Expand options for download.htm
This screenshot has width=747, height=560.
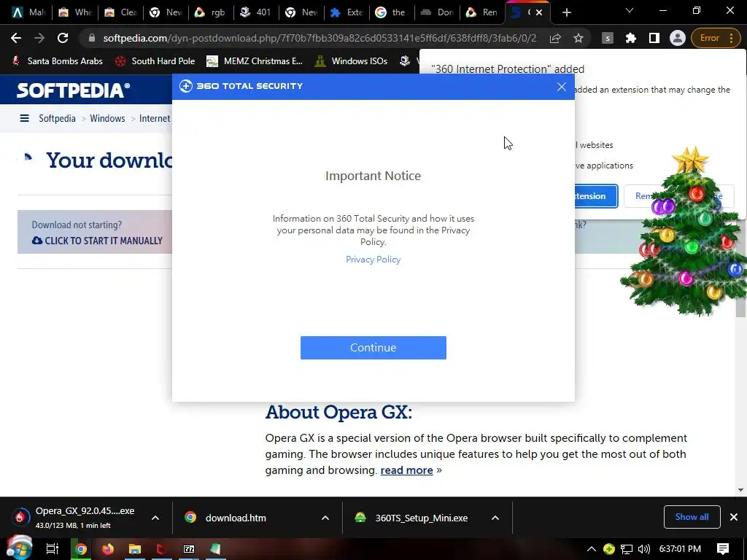click(325, 518)
